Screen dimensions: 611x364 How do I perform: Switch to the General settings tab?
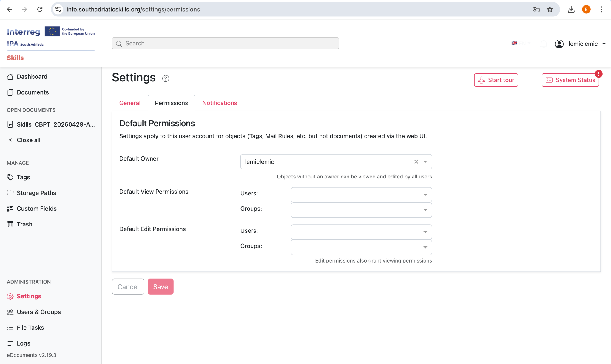coord(130,103)
